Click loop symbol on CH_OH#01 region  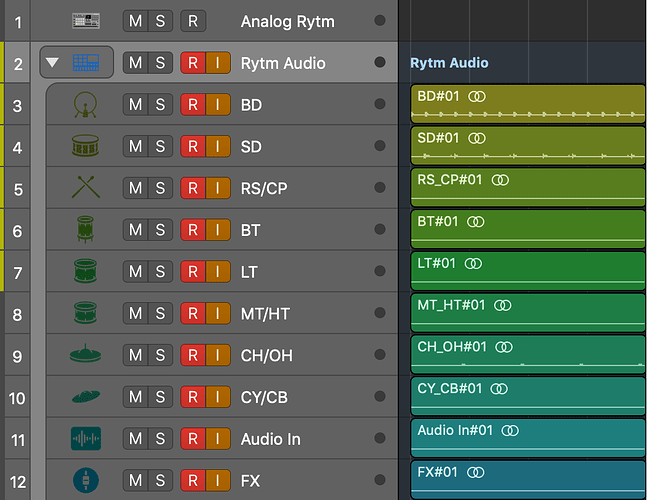(504, 347)
